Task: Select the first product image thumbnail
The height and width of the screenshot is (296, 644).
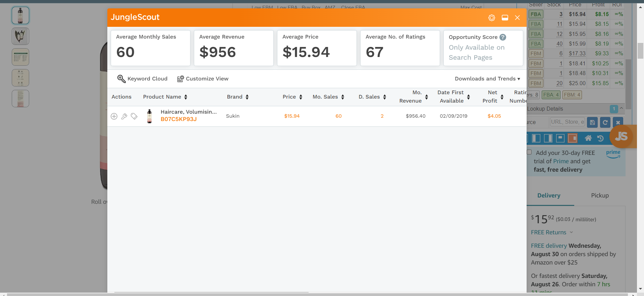Action: [20, 15]
